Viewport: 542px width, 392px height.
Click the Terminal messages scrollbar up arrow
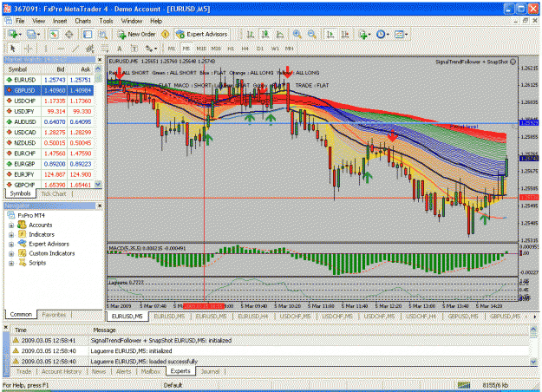(533, 330)
